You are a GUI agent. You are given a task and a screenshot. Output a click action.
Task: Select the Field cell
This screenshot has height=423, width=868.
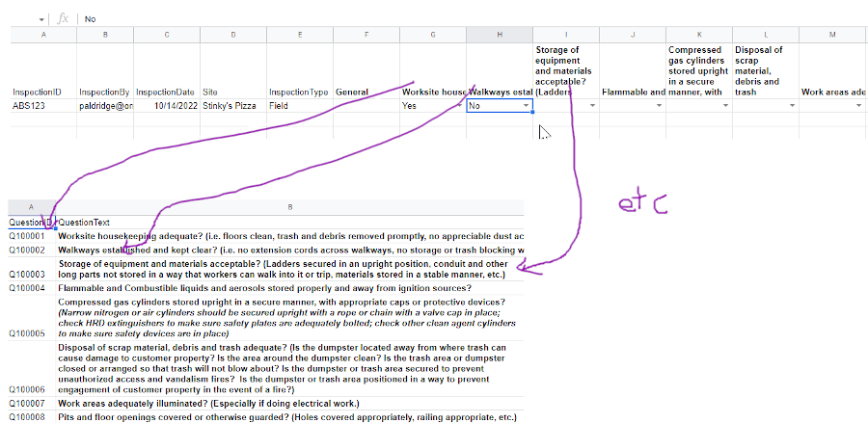coord(300,105)
